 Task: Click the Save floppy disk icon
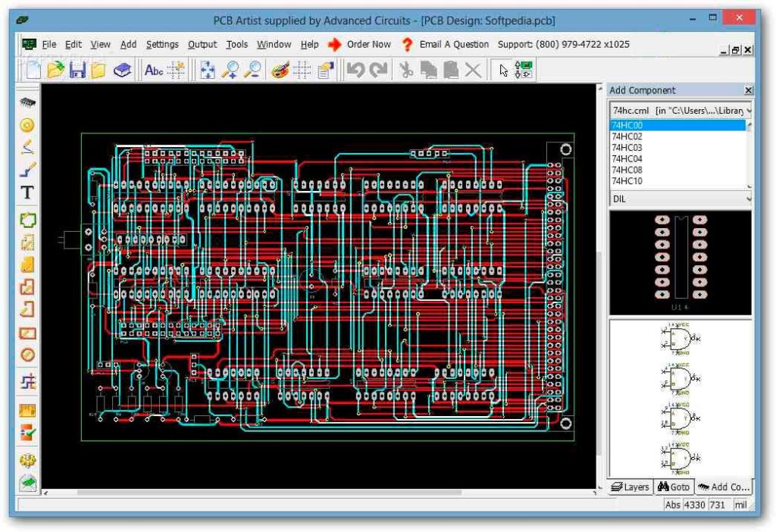tap(77, 70)
